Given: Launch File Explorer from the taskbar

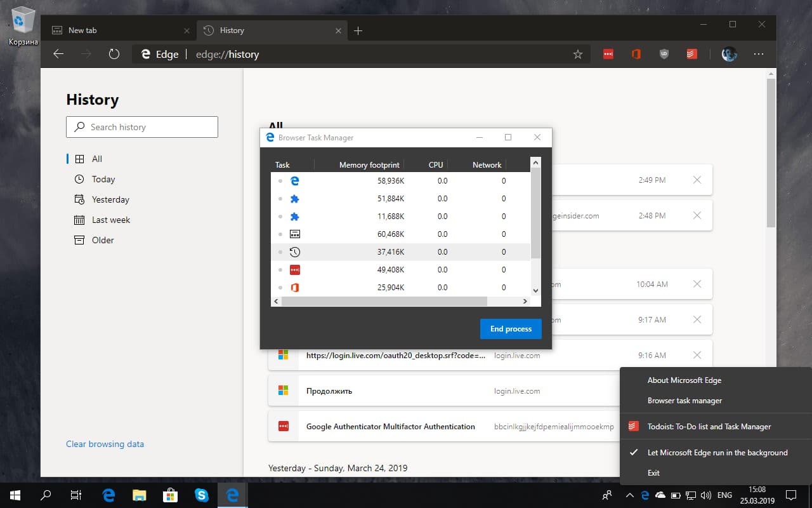Looking at the screenshot, I should pyautogui.click(x=140, y=495).
